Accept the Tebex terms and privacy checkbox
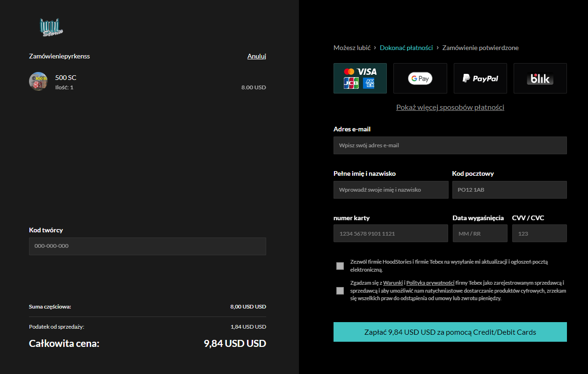588x374 pixels. (x=340, y=291)
